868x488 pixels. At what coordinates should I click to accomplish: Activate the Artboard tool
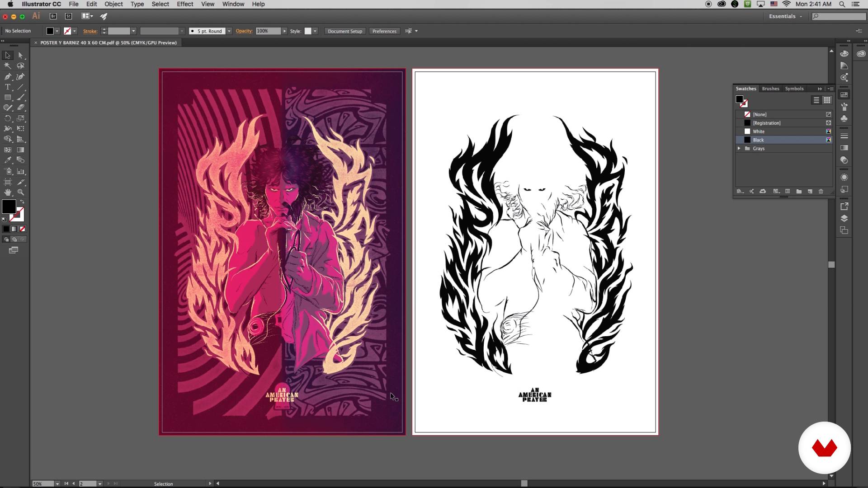point(8,182)
